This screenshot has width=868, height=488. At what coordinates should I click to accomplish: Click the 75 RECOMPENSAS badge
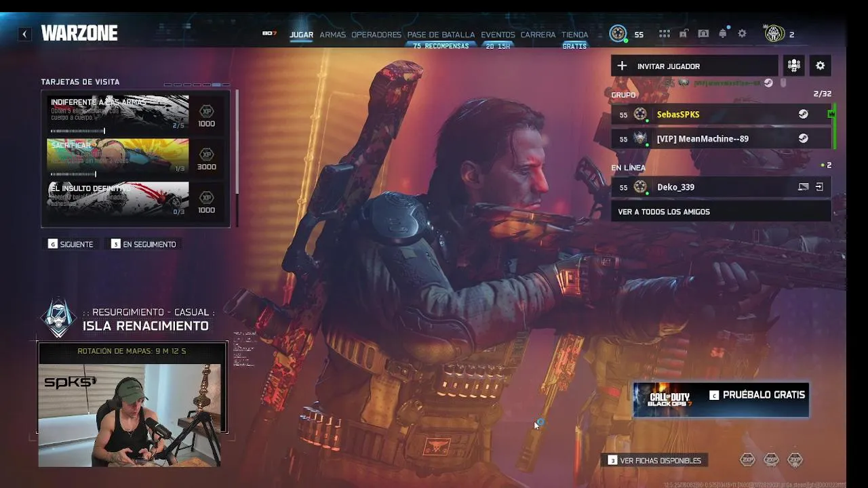(441, 46)
